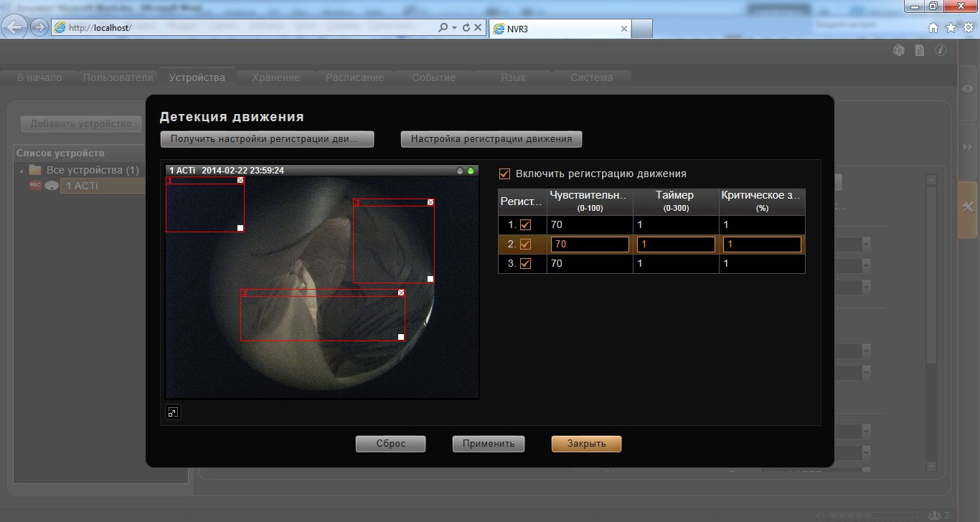
Task: Refresh the localhost page
Action: 466,27
